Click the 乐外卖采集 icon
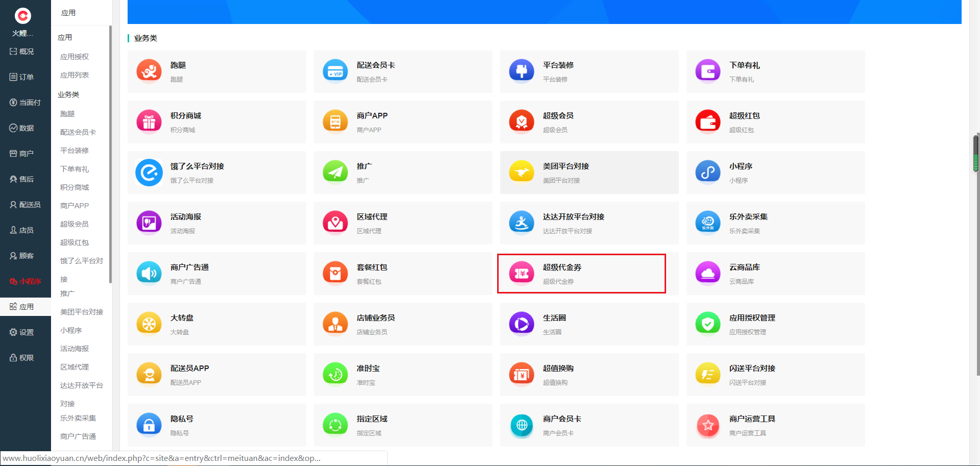The image size is (980, 466). [x=708, y=223]
